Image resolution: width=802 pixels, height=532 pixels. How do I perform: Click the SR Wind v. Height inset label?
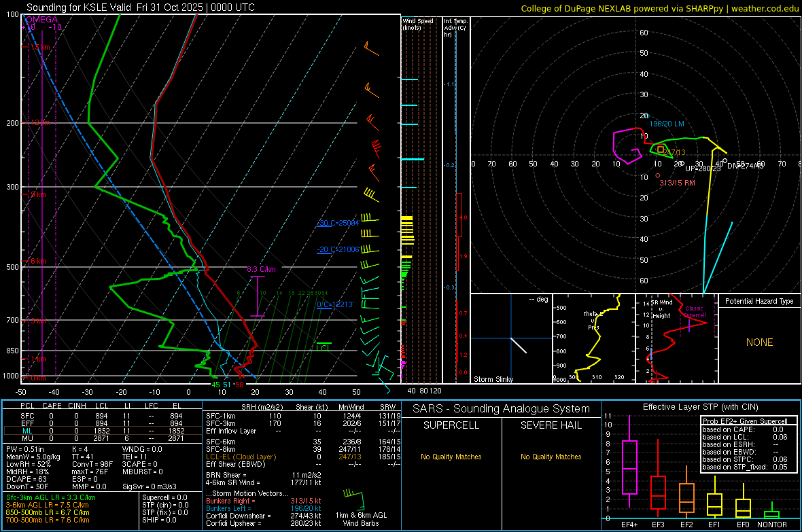pos(661,309)
